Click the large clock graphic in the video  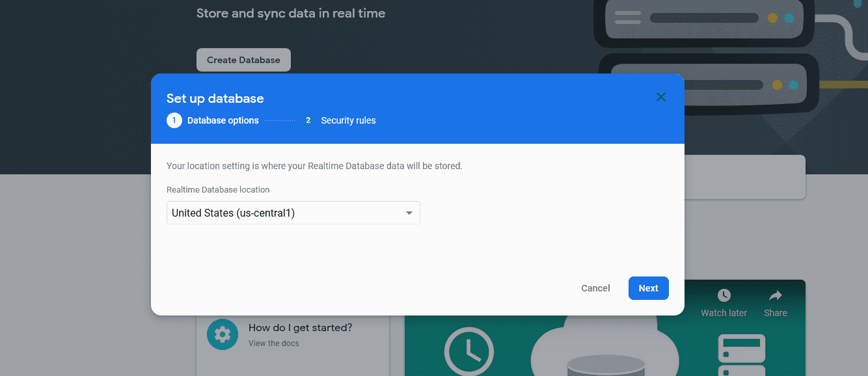(468, 351)
